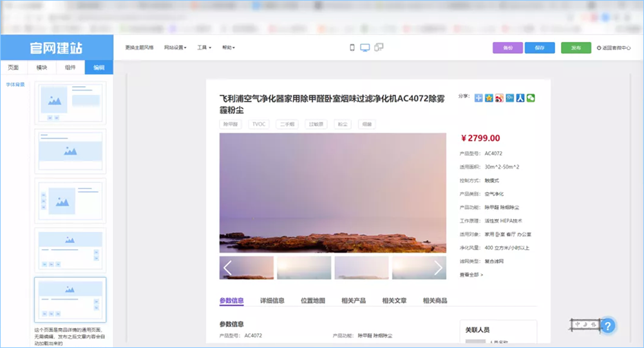Open the 参数信息 tab
The image size is (644, 348).
[x=232, y=300]
